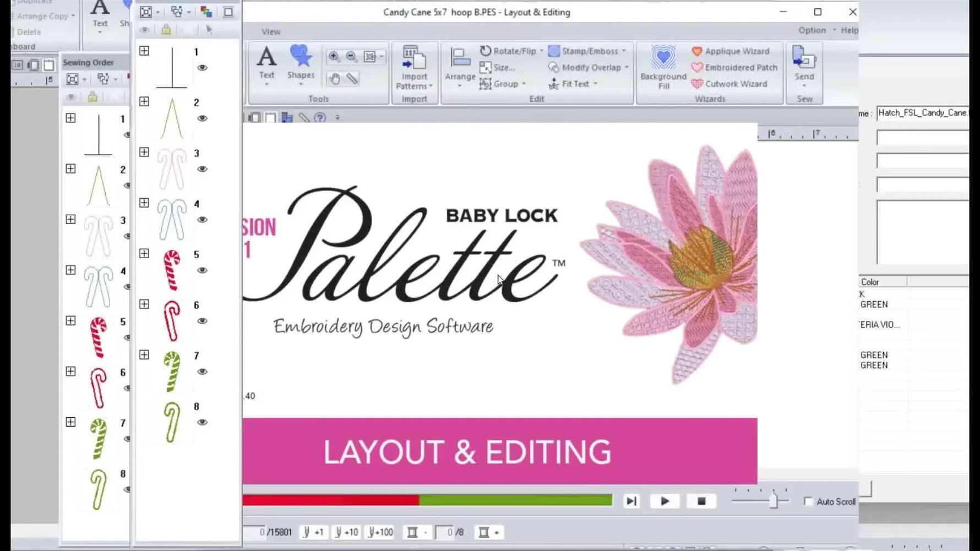Image resolution: width=980 pixels, height=551 pixels.
Task: Play the stitch simulation
Action: coord(665,501)
